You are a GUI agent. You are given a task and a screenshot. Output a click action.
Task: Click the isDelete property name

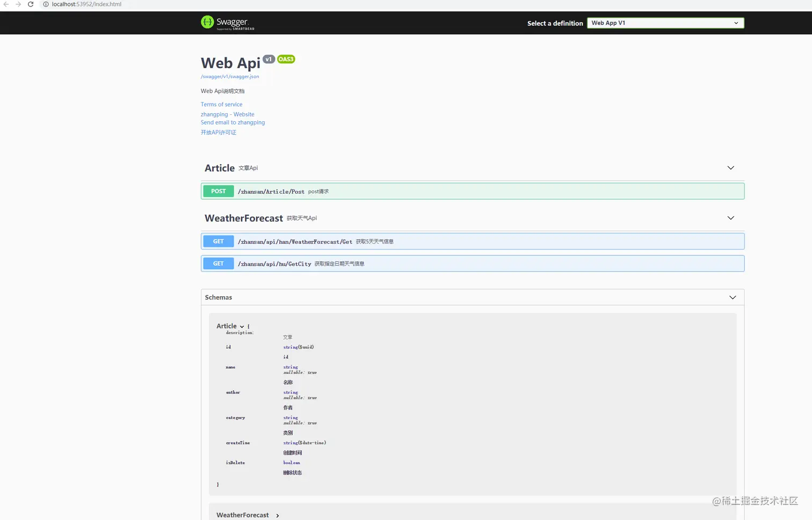pyautogui.click(x=235, y=463)
